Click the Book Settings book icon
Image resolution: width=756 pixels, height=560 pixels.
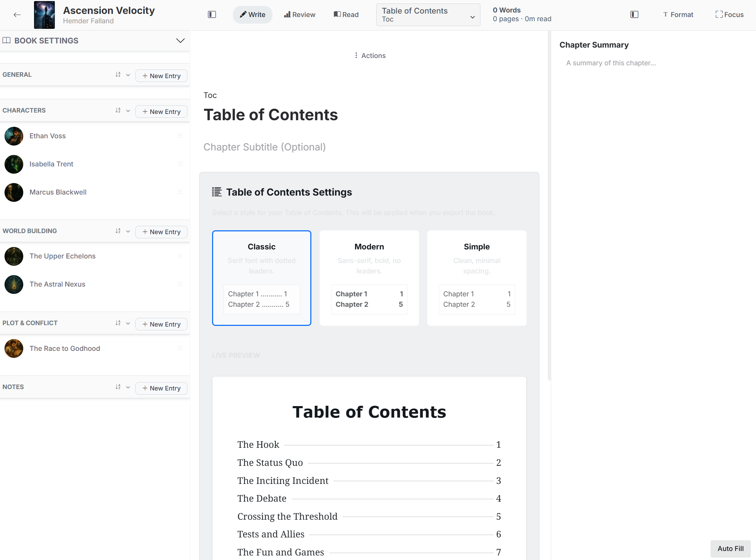click(6, 41)
